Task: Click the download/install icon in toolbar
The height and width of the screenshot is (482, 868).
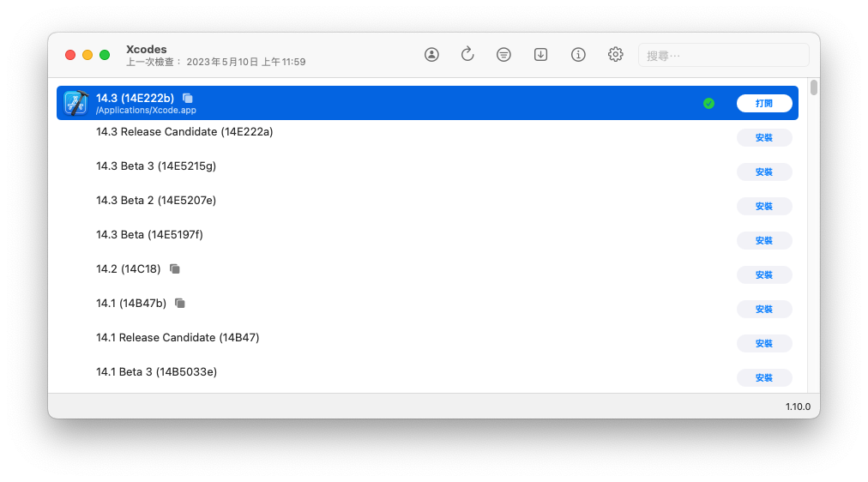Action: tap(541, 54)
